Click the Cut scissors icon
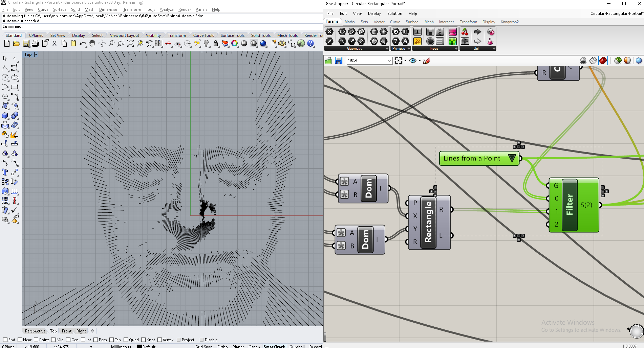Image resolution: width=644 pixels, height=348 pixels. [55, 43]
